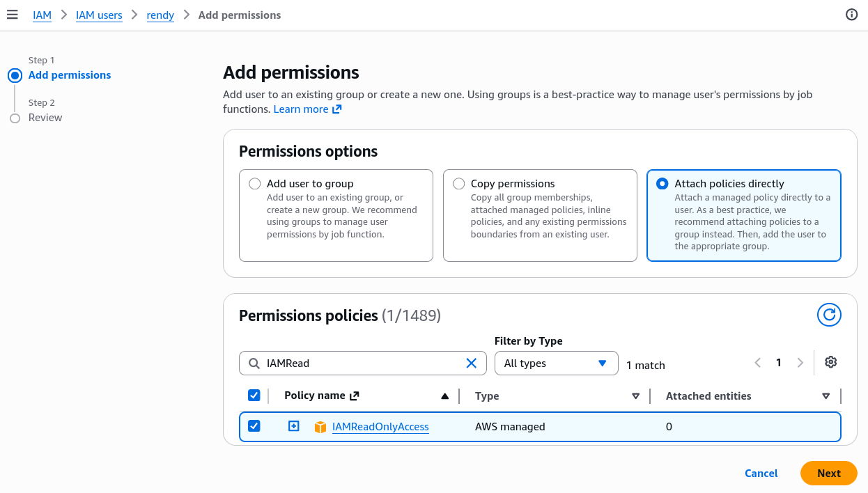
Task: Click the Type column header
Action: [x=487, y=396]
